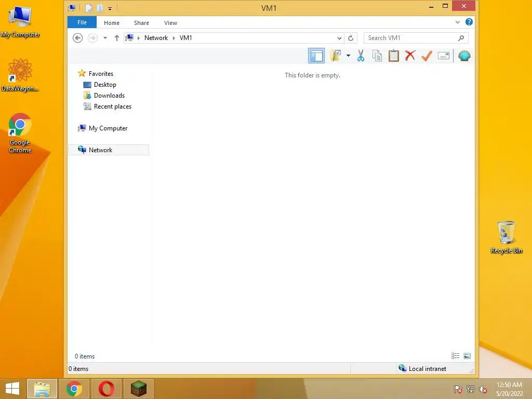Click the Cut scissors icon
Image resolution: width=532 pixels, height=399 pixels.
pos(361,56)
